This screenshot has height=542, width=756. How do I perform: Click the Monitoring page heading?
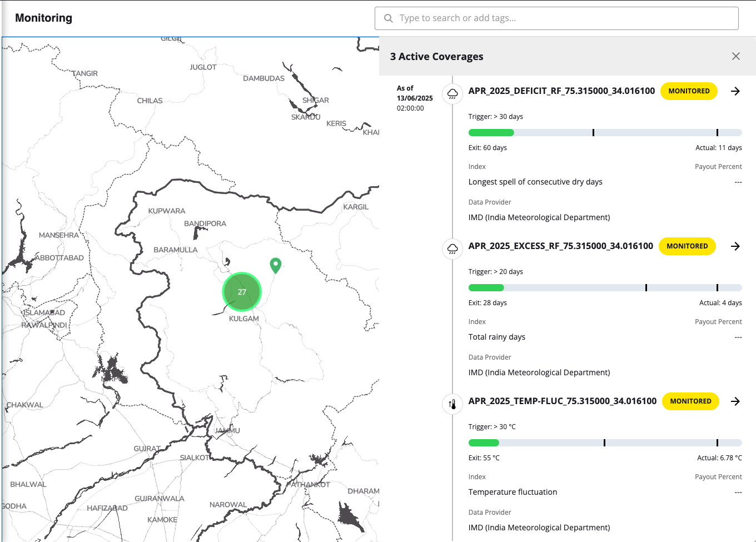point(43,18)
